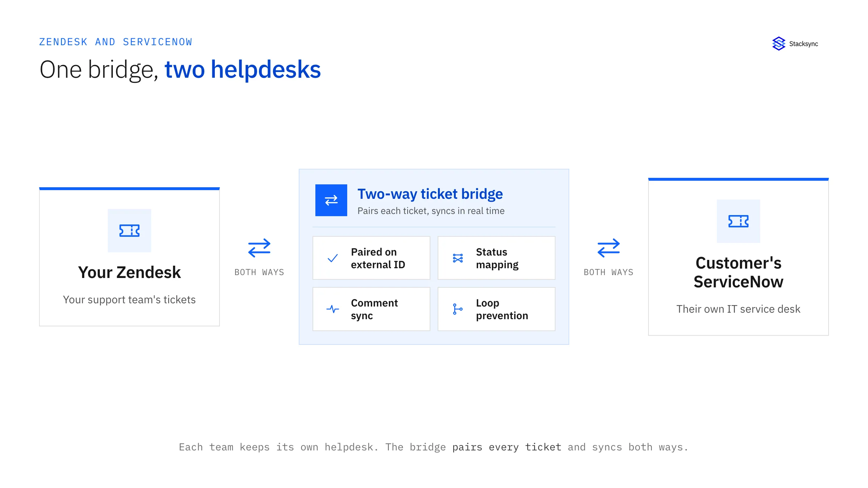The width and height of the screenshot is (868, 488).
Task: Select the Paired on external ID card
Action: click(371, 258)
